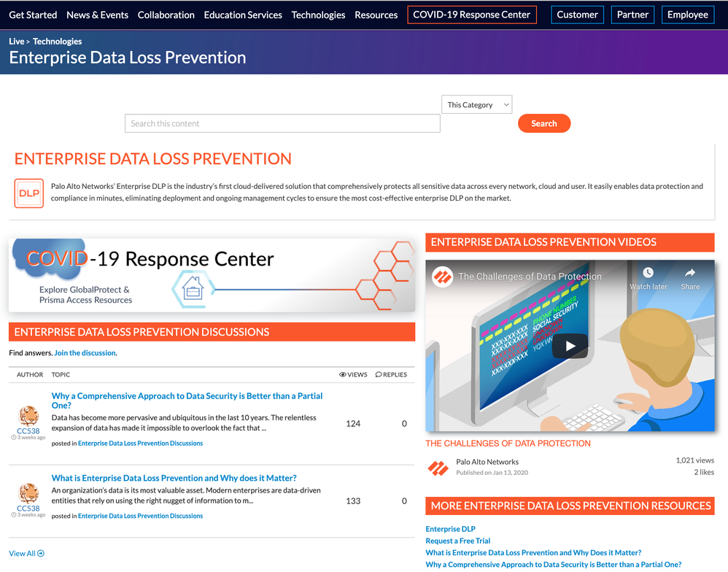The image size is (728, 572).
Task: Play The Challenges of Data Protection video
Action: (x=570, y=346)
